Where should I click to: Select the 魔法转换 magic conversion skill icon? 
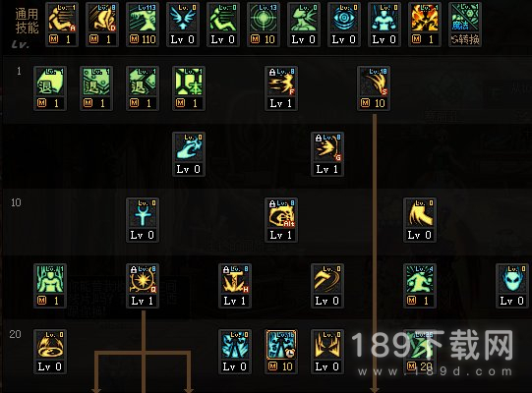(465, 25)
